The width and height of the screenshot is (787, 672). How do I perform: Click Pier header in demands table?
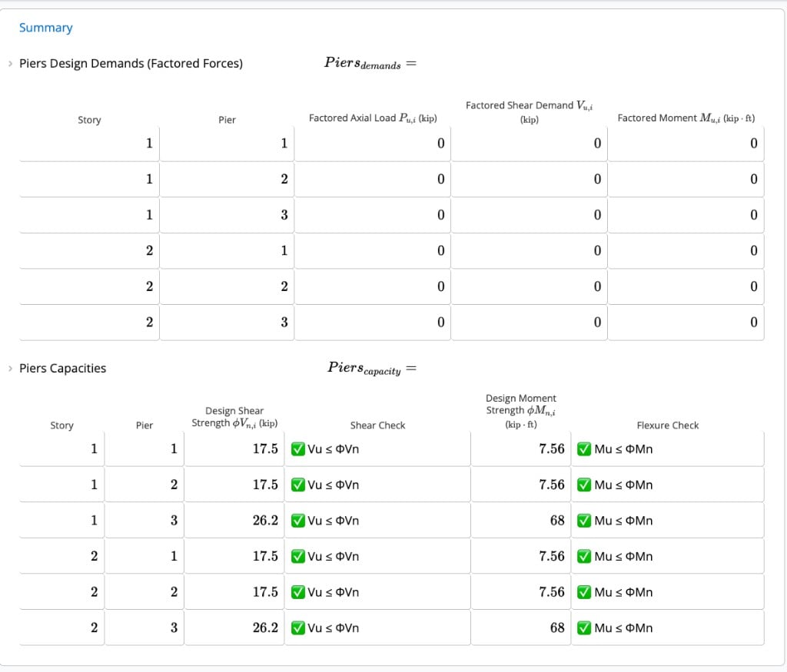click(x=227, y=120)
